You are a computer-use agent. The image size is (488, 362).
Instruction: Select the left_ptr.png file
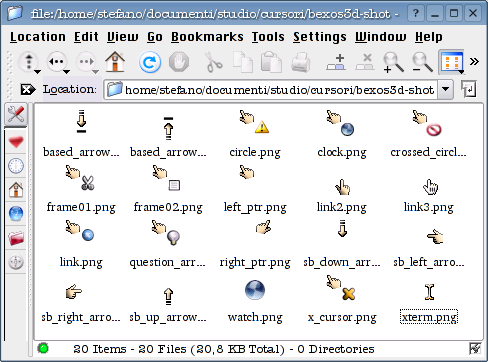pos(255,189)
